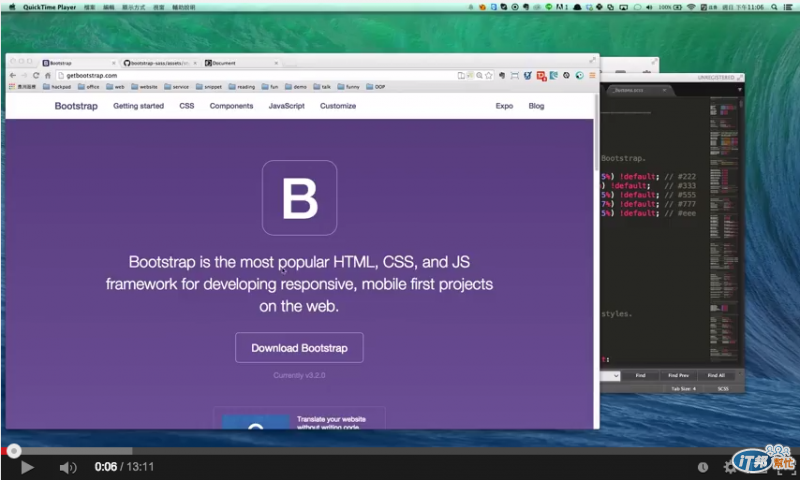Open the Tab Size: 4 status menu

(x=683, y=389)
